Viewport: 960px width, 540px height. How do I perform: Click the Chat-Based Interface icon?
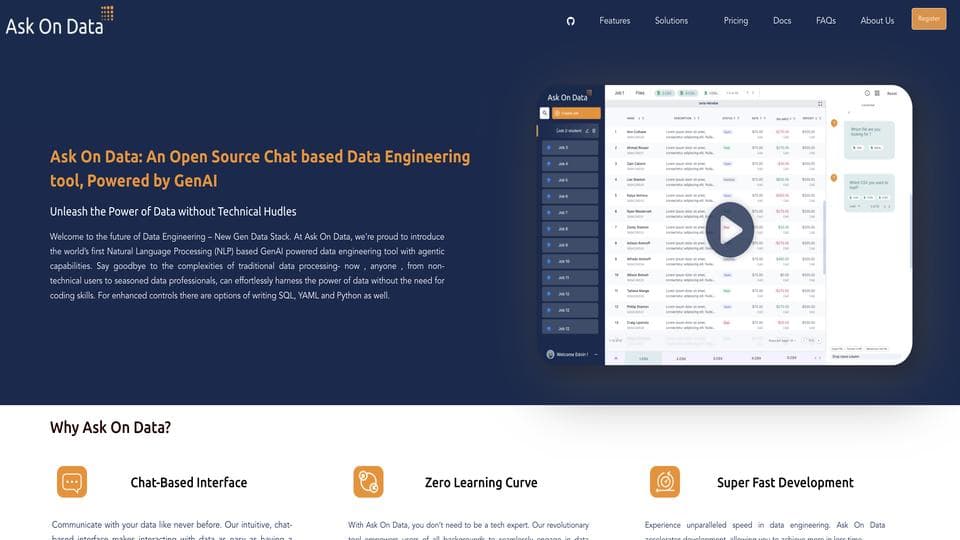click(72, 482)
